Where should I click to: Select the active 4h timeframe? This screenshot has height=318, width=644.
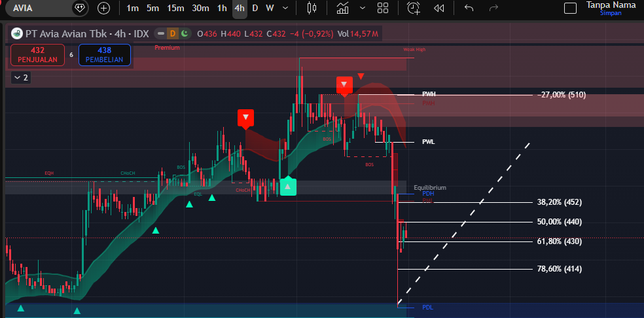click(240, 8)
